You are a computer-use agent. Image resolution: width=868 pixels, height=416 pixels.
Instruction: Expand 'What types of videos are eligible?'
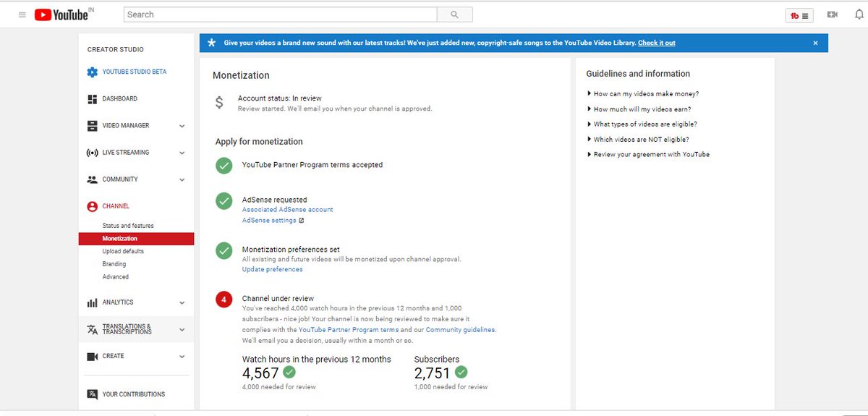(x=642, y=124)
